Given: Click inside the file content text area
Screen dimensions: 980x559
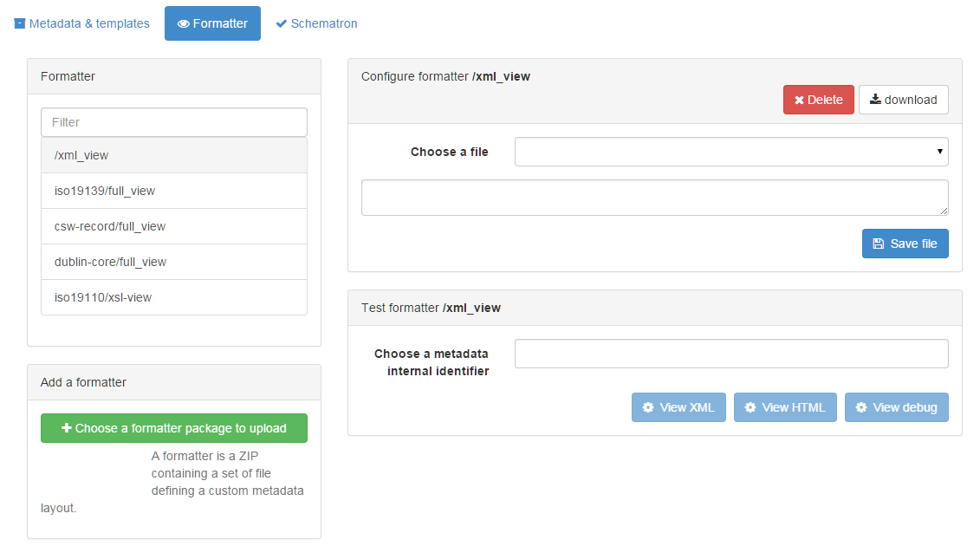Looking at the screenshot, I should [654, 198].
